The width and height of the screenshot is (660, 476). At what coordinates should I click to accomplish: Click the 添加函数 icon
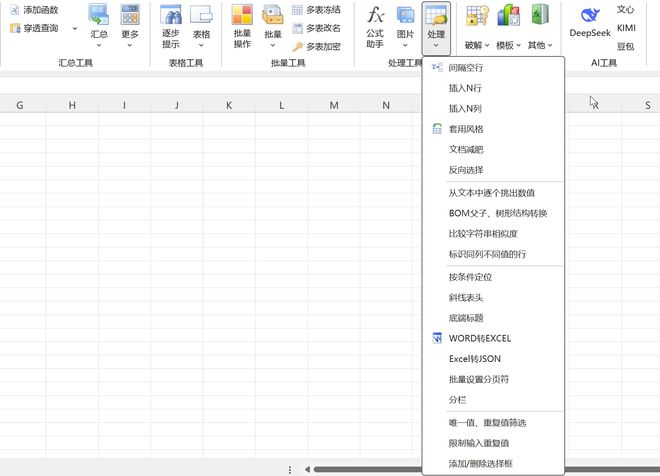[14, 10]
